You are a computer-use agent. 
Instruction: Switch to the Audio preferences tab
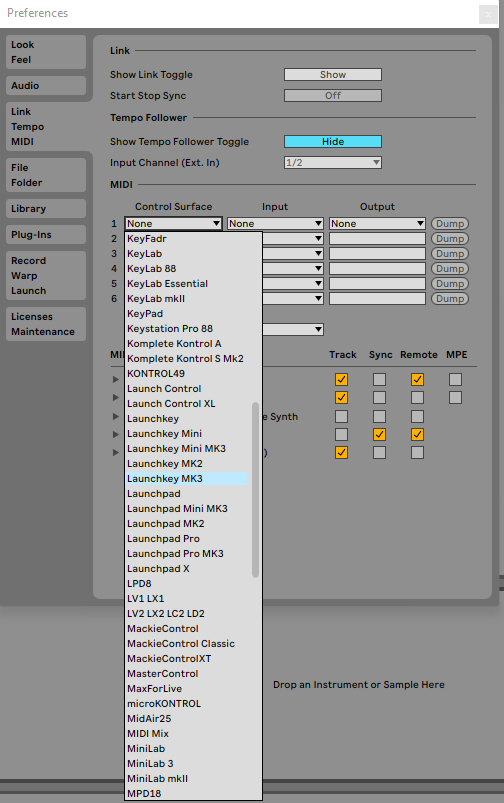46,86
